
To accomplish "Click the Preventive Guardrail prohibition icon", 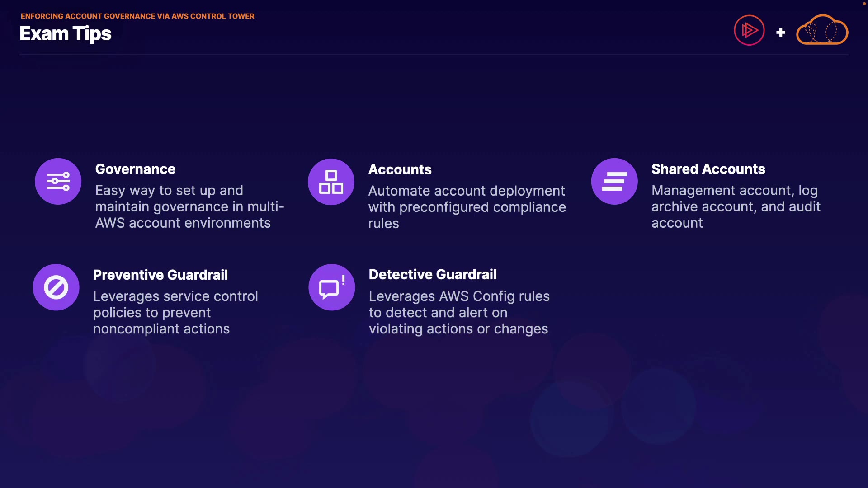I will pos(56,287).
